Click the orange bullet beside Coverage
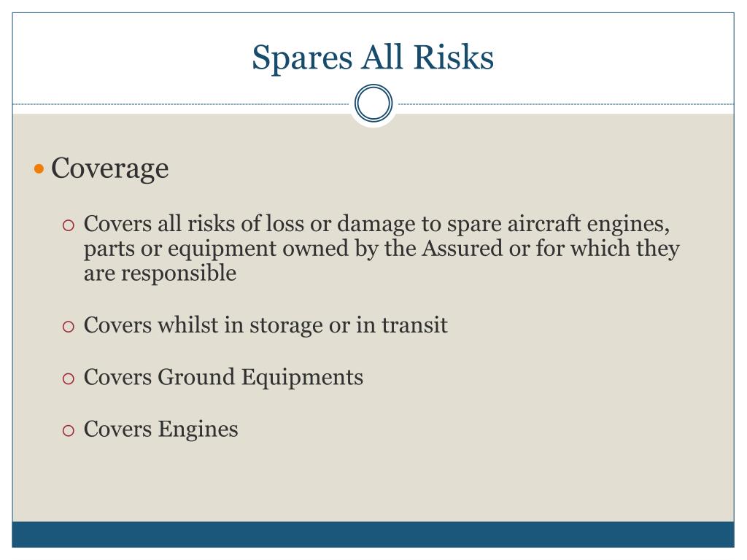Viewport: 747px width, 560px height. [39, 169]
